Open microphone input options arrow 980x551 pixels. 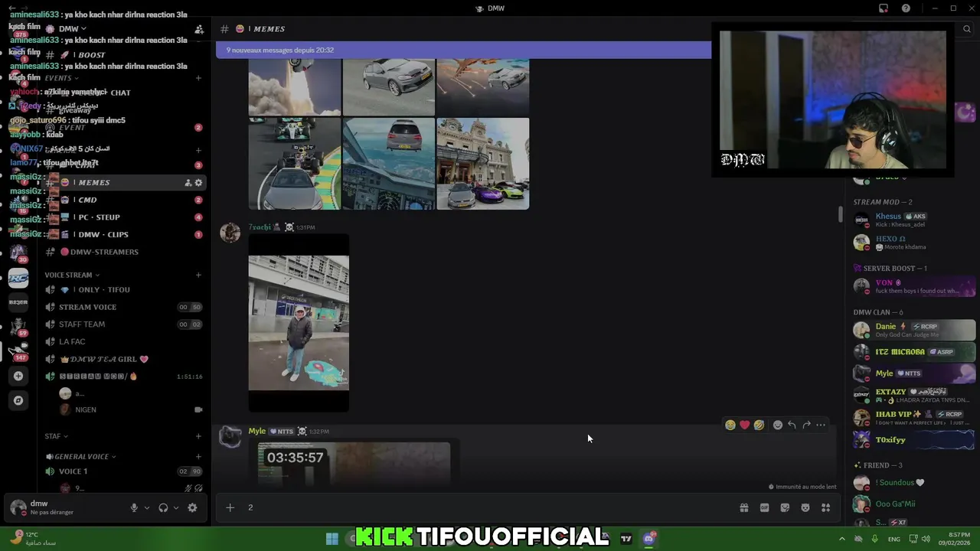(x=146, y=507)
